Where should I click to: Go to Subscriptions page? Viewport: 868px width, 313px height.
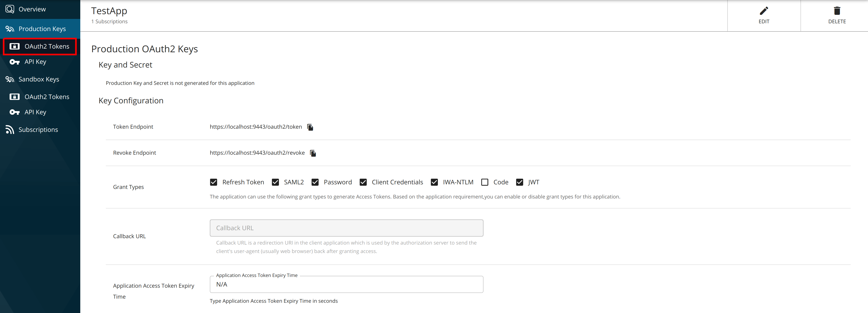point(38,130)
